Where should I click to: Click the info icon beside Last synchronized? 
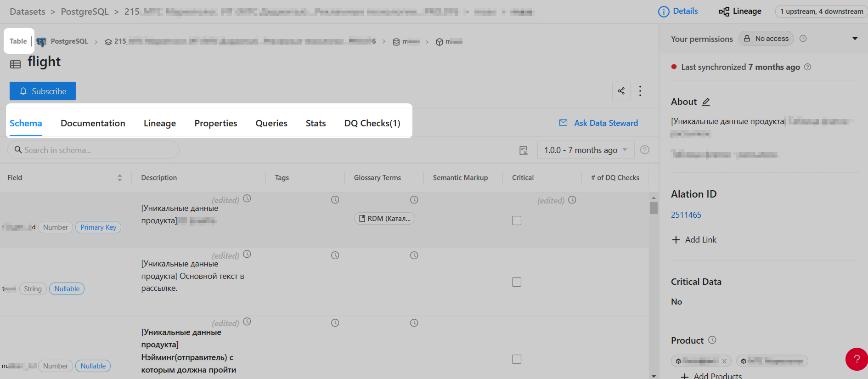point(808,67)
